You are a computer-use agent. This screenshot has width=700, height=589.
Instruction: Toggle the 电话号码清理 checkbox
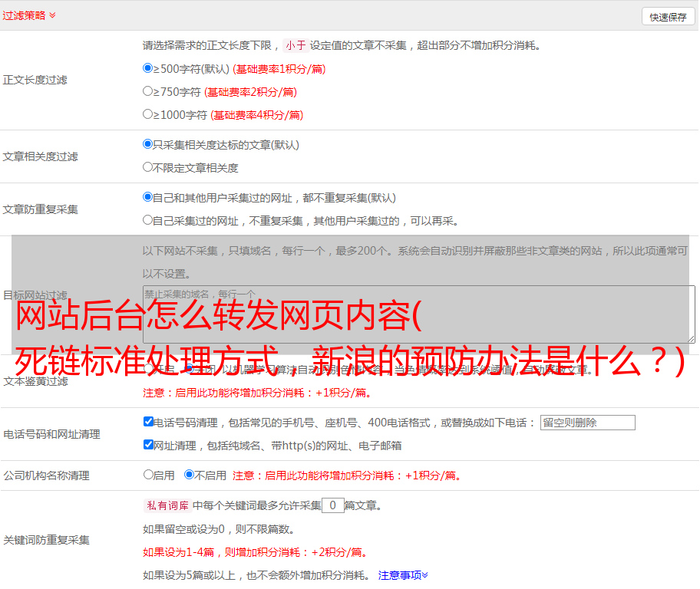[148, 422]
